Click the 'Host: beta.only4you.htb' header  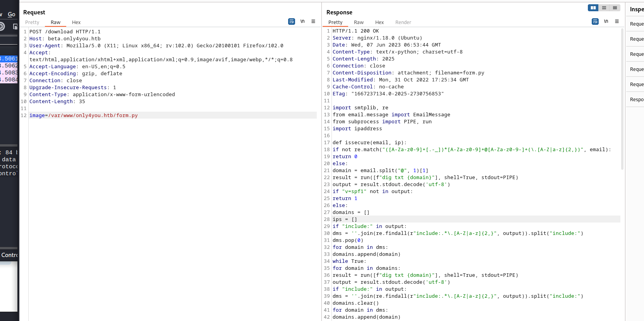tap(65, 39)
